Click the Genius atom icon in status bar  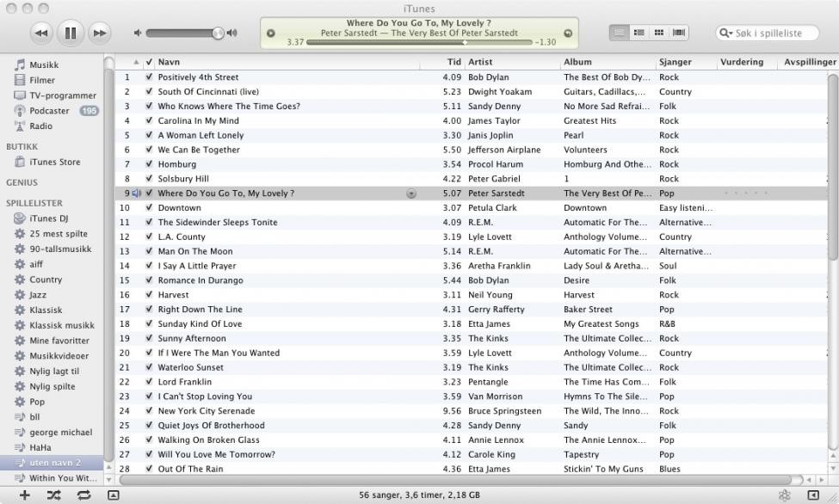[x=785, y=495]
